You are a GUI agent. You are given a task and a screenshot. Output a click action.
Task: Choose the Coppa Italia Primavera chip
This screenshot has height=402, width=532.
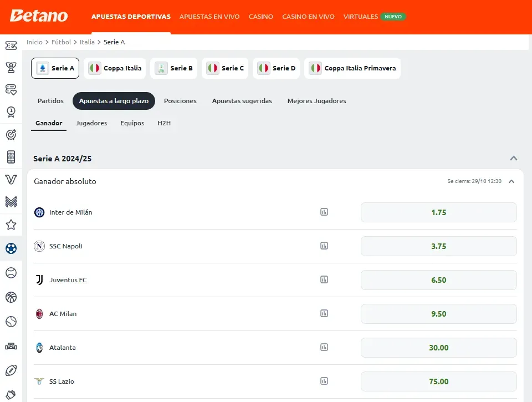click(x=352, y=68)
